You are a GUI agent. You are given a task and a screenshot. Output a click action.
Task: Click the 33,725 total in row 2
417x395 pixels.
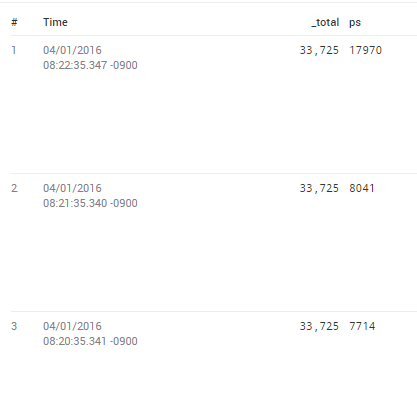pyautogui.click(x=319, y=188)
